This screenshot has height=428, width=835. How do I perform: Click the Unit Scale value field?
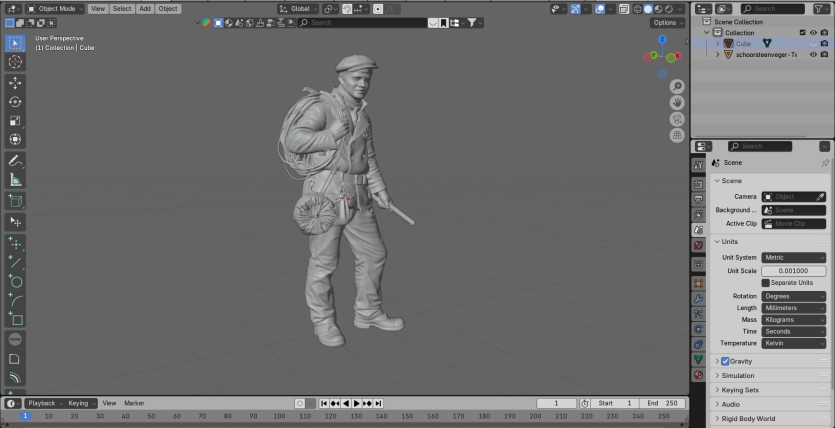click(794, 271)
